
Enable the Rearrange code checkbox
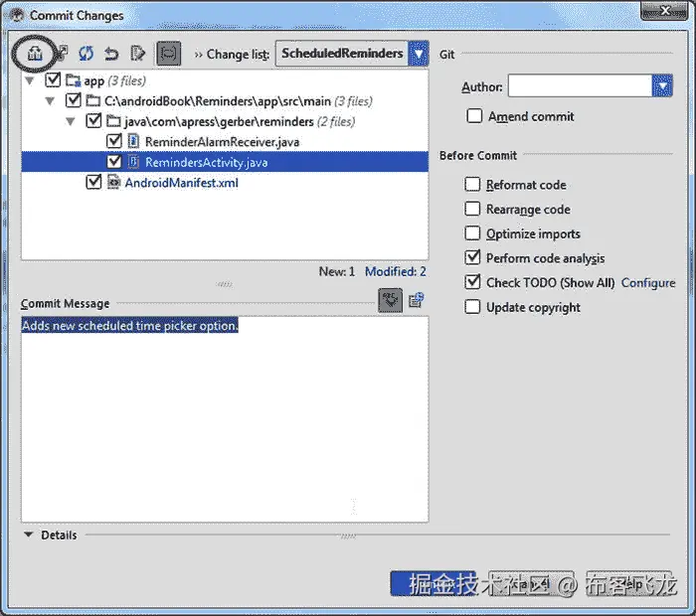(472, 209)
